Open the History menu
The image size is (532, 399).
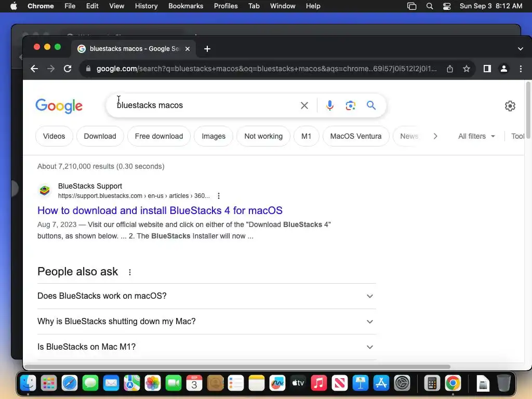point(146,6)
